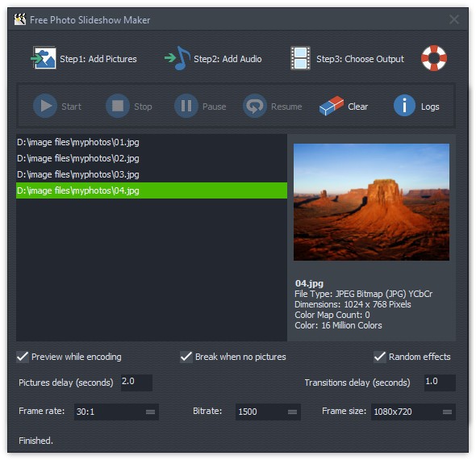Toggle Break when no pictures checkbox
This screenshot has height=460, width=476.
[186, 357]
